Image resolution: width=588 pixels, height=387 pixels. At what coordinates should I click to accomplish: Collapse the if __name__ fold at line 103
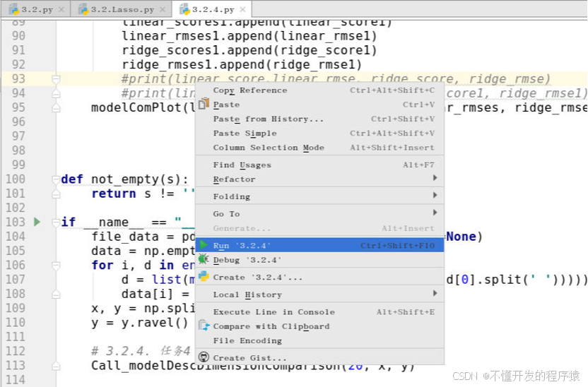[x=56, y=222]
